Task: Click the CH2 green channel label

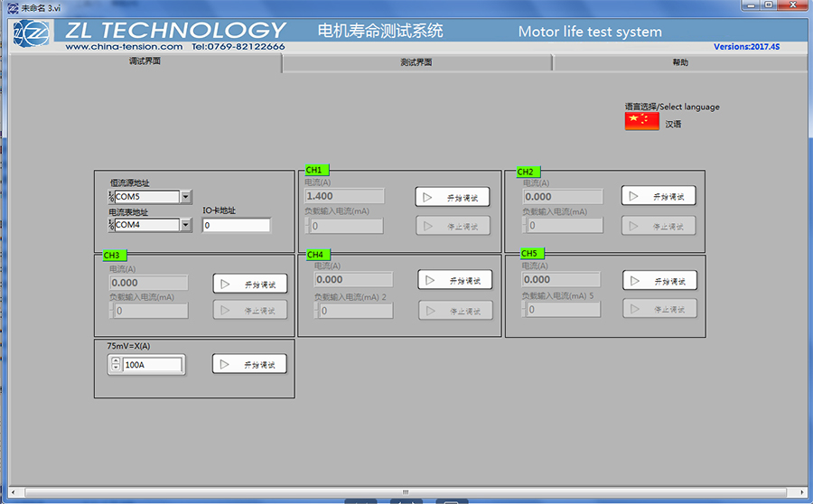Action: 527,172
